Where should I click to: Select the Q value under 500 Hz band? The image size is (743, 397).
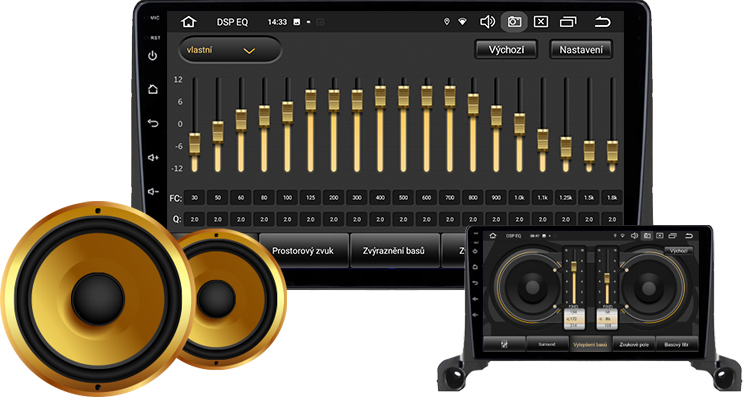[403, 219]
